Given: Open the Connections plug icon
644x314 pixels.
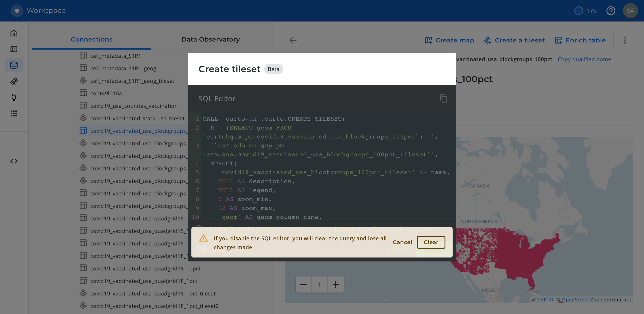Looking at the screenshot, I should click(x=14, y=97).
